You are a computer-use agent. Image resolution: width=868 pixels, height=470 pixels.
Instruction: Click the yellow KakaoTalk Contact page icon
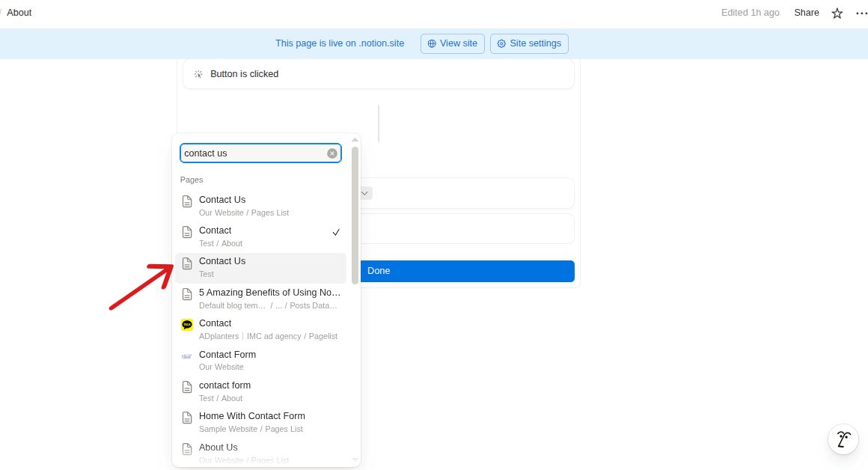tap(187, 325)
